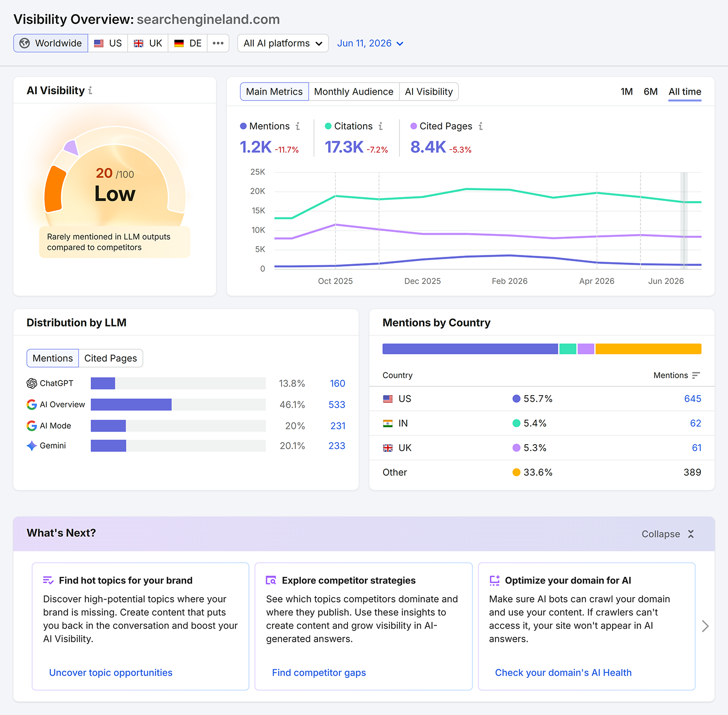Open Uncover topic opportunities link
The width and height of the screenshot is (728, 715).
point(111,673)
